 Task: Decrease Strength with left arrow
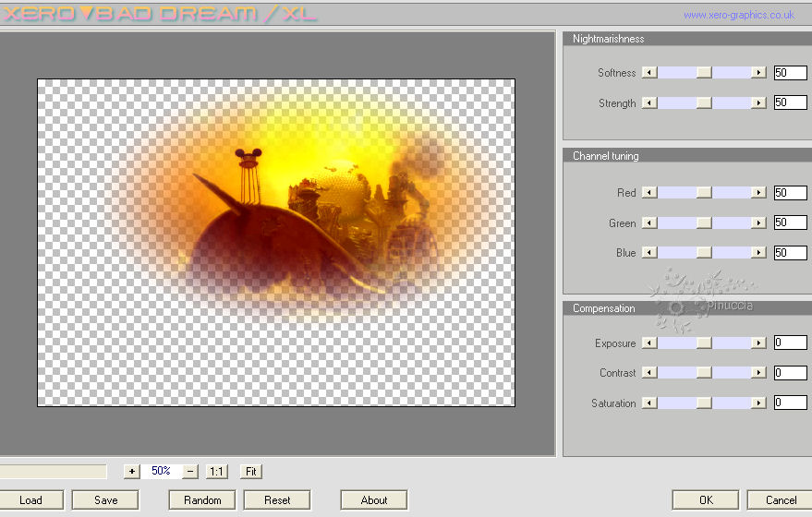click(649, 103)
